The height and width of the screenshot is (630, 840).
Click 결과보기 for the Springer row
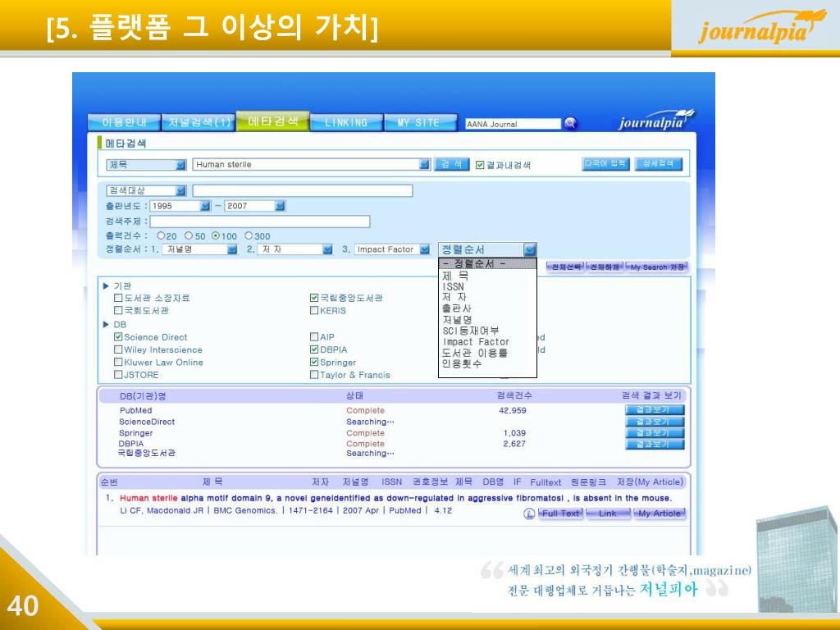655,433
